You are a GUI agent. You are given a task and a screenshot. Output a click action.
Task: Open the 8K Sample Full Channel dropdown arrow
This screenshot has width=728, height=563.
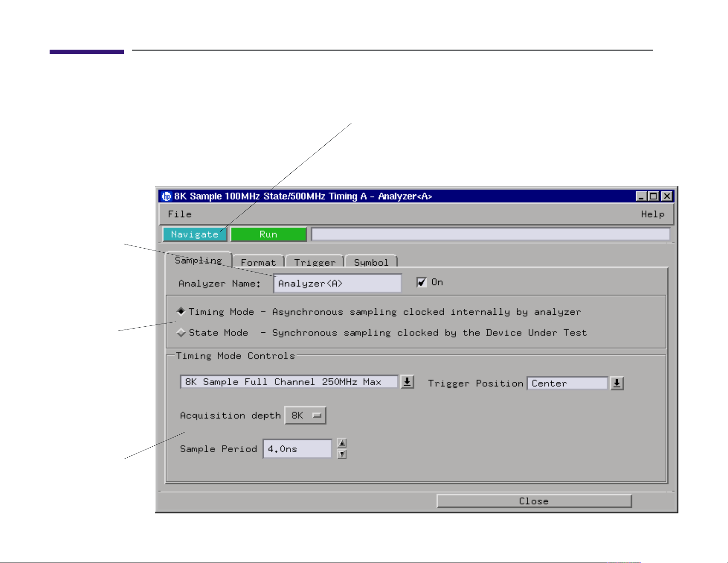[407, 382]
